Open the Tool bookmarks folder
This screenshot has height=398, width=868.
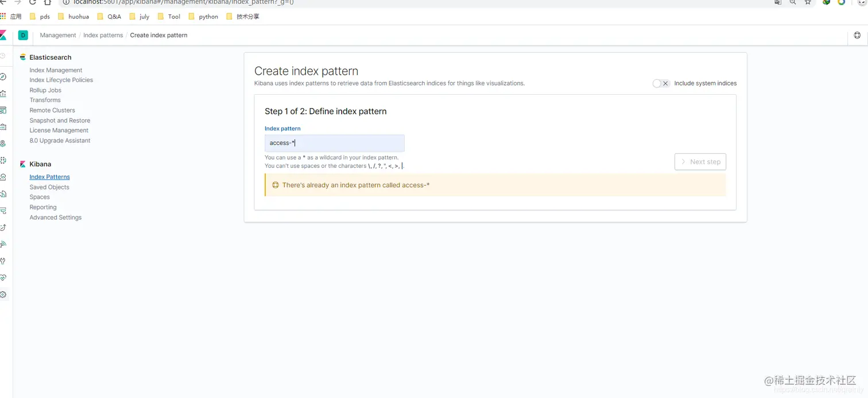169,17
